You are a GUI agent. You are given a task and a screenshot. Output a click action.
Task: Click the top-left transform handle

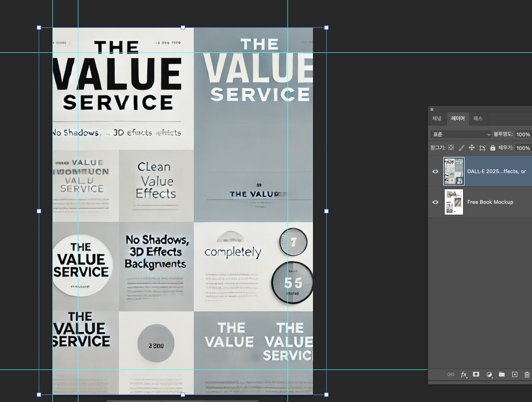coord(39,27)
